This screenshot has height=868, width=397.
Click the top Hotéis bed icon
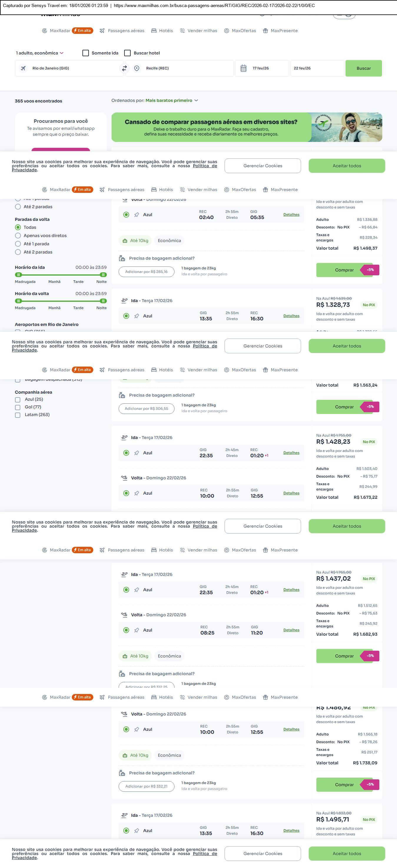coord(154,31)
